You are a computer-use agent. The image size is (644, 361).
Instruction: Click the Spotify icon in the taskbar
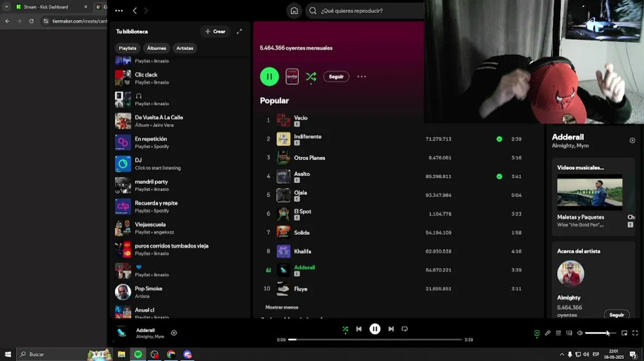click(x=138, y=354)
